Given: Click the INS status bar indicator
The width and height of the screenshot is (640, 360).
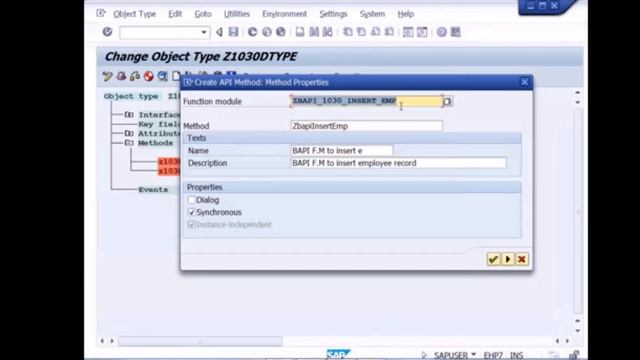Looking at the screenshot, I should point(517,355).
